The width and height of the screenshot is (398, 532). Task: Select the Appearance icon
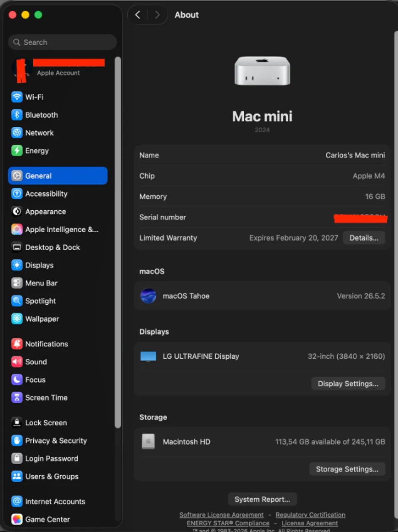click(17, 212)
